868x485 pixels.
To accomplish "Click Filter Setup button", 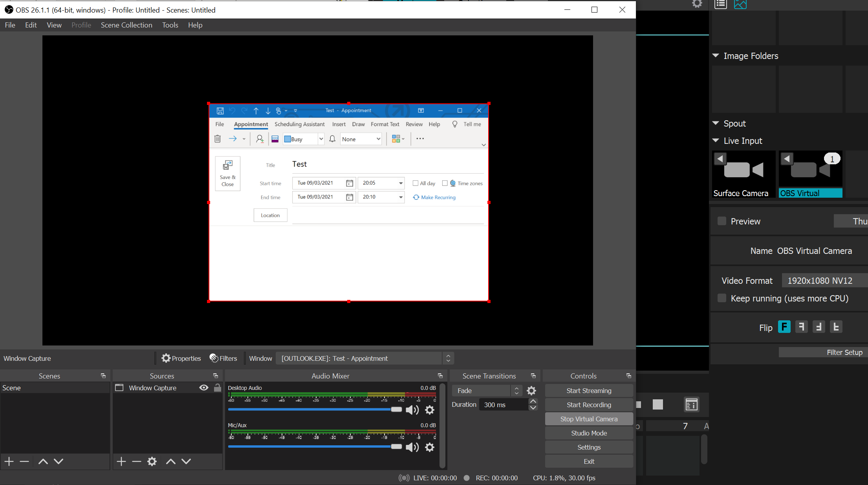I will point(823,352).
